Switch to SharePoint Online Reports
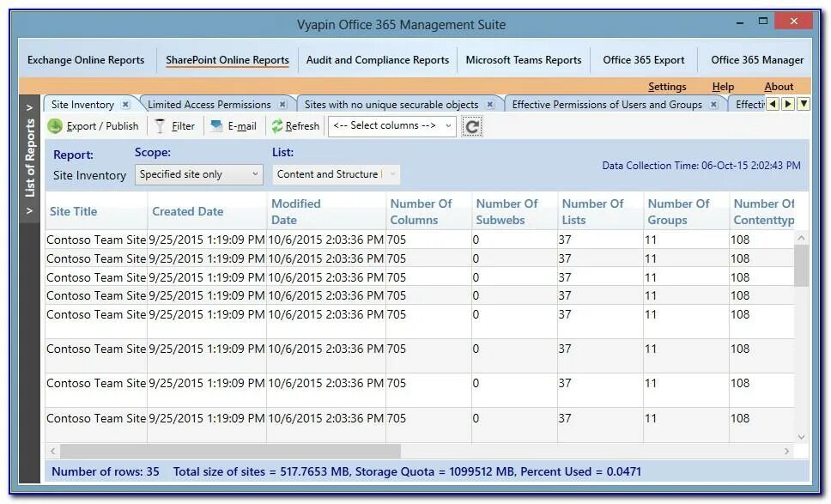The height and width of the screenshot is (504, 831). pos(227,60)
